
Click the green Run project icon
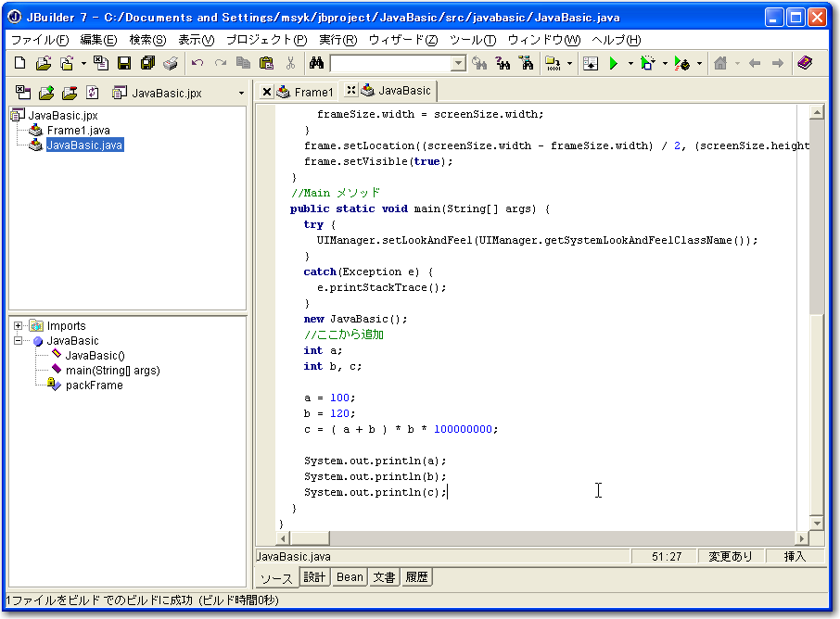pos(613,63)
